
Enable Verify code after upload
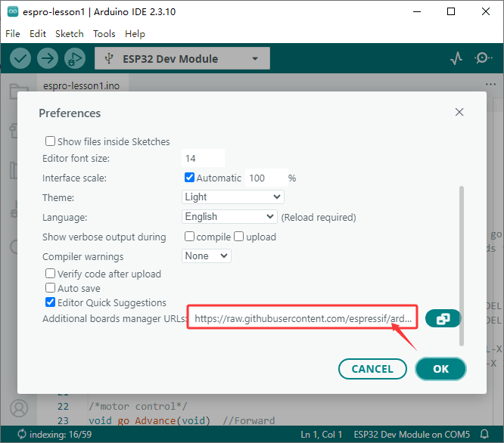[x=50, y=274]
